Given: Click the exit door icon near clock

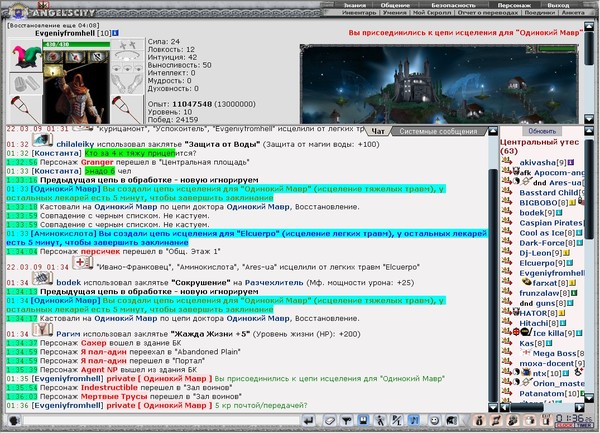Looking at the screenshot, I should click(546, 421).
